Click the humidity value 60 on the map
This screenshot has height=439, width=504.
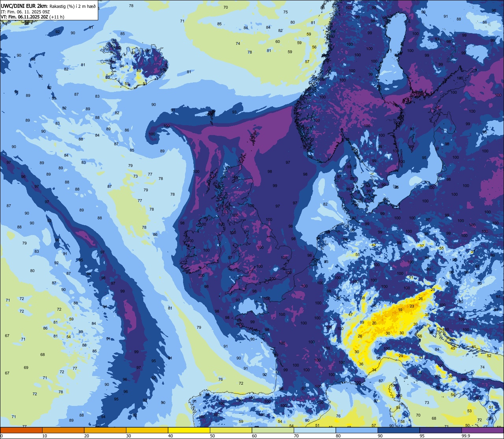(x=278, y=42)
